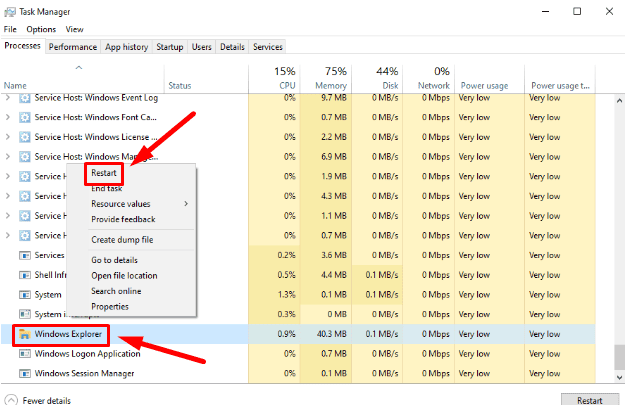Open Properties from the context menu
This screenshot has width=626, height=405.
110,307
